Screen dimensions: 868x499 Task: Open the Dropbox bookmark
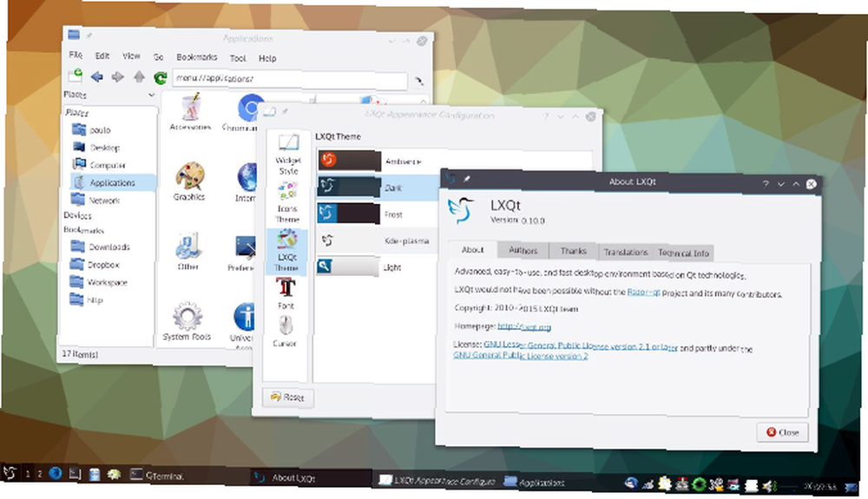103,265
